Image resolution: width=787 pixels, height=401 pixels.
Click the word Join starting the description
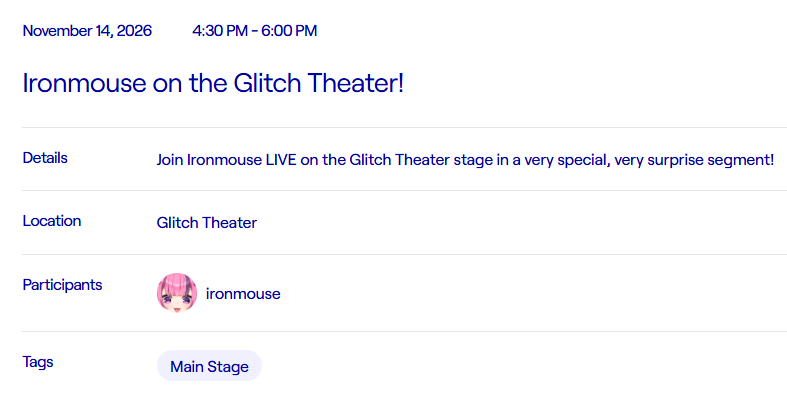[170, 160]
